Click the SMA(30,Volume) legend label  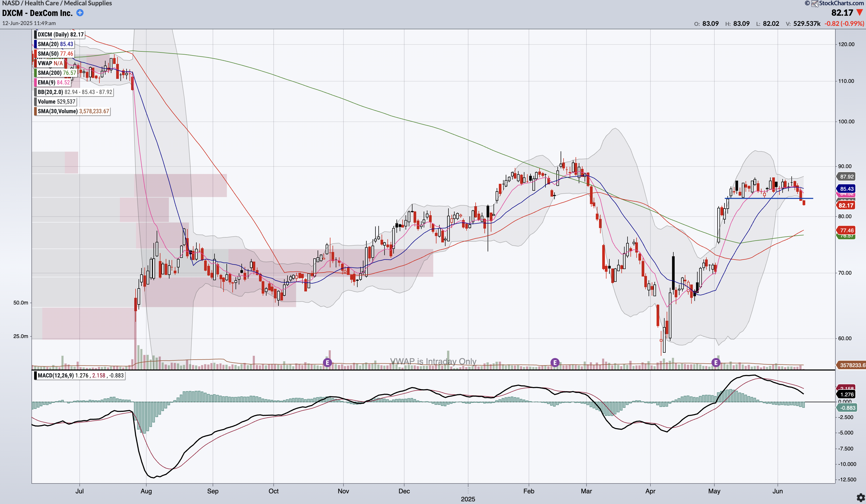58,111
